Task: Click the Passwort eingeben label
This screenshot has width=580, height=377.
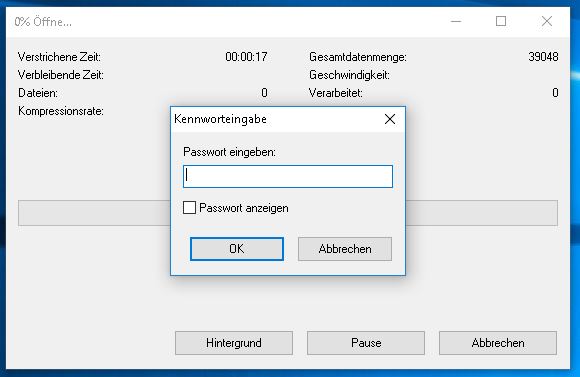Action: [x=229, y=152]
